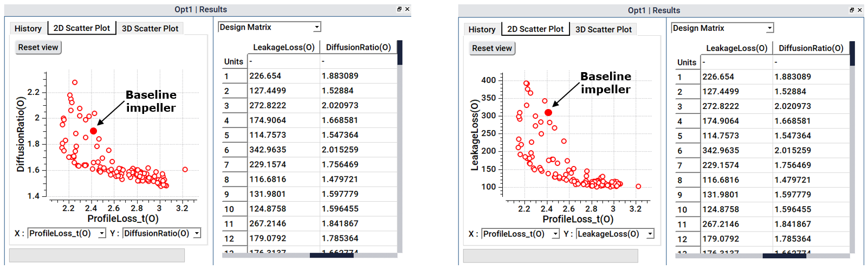Close the right Opt1 Results panel

(860, 10)
